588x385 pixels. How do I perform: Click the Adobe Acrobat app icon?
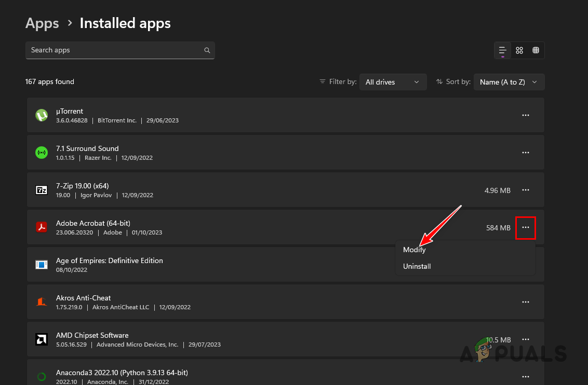(x=42, y=227)
